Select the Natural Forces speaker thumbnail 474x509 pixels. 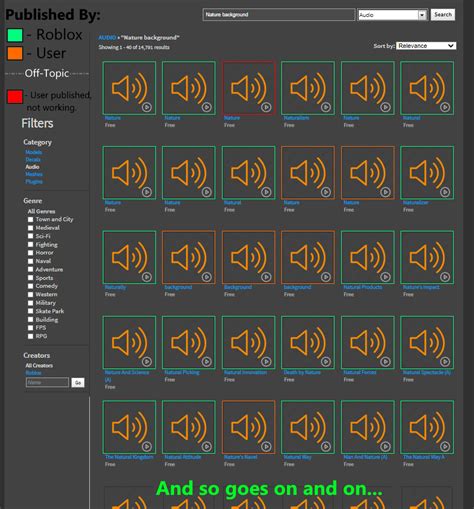[368, 342]
